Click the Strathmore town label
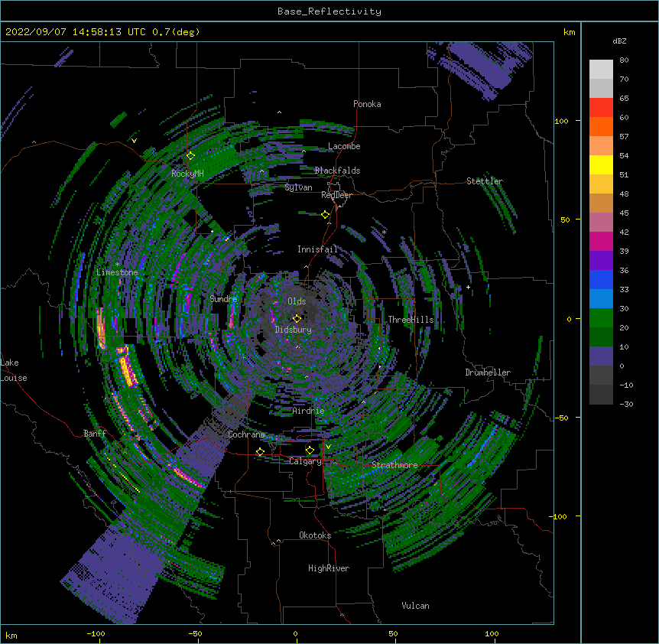Screen dimensions: 659x644 pos(394,465)
